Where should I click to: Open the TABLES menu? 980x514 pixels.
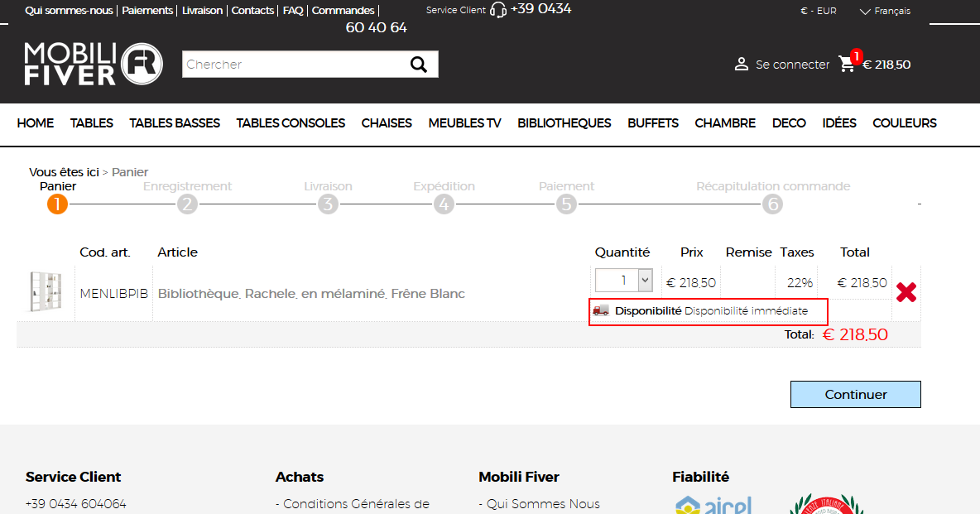tap(91, 123)
